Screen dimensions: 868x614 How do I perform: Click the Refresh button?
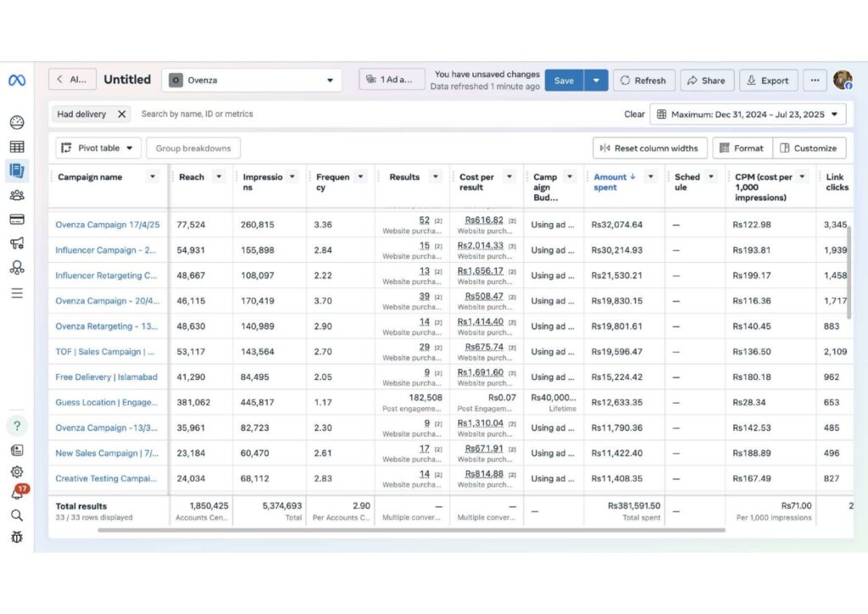(x=643, y=81)
